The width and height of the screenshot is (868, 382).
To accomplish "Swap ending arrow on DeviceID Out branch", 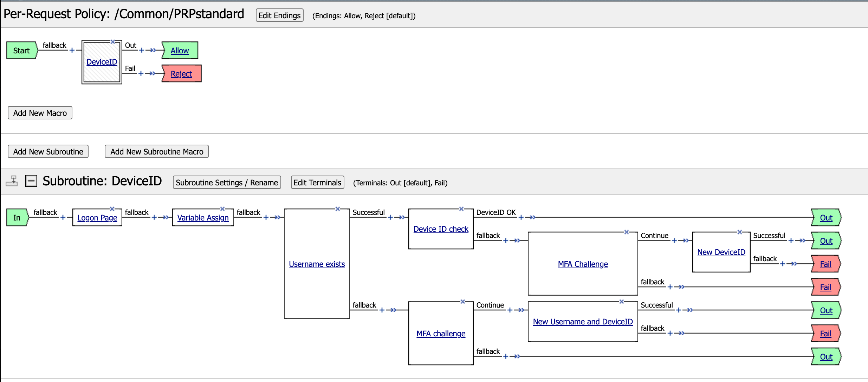I will [153, 50].
